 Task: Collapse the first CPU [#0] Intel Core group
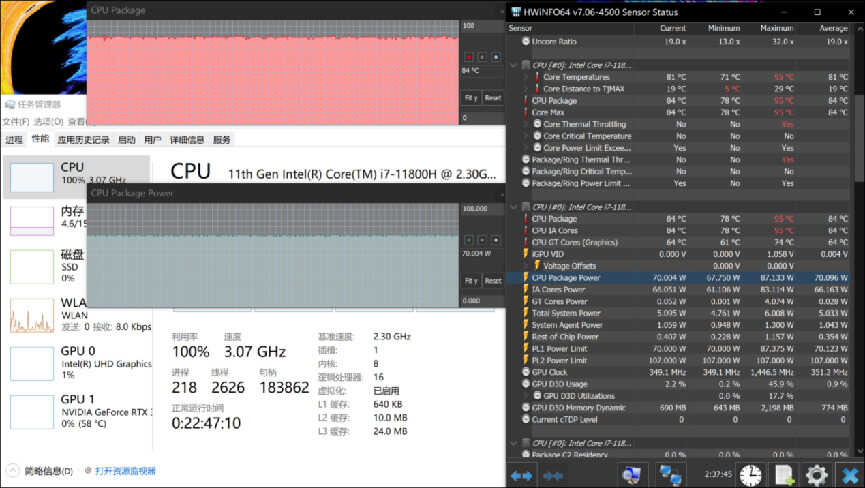[x=514, y=65]
